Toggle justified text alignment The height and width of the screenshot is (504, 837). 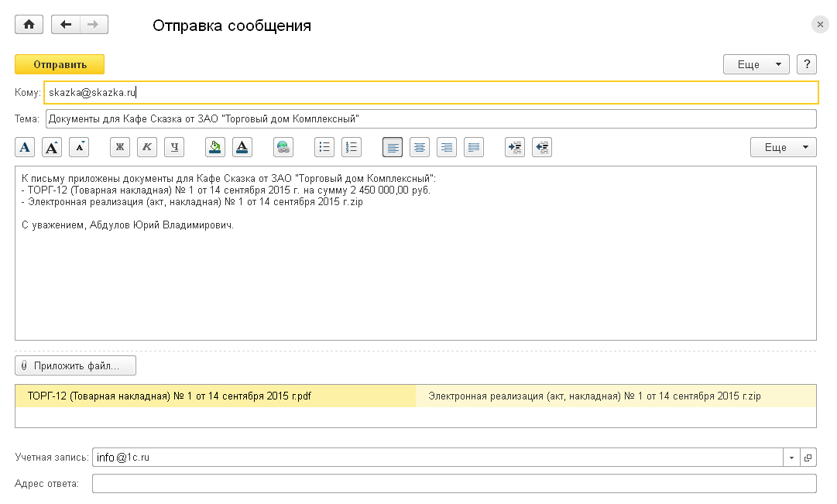[x=473, y=147]
